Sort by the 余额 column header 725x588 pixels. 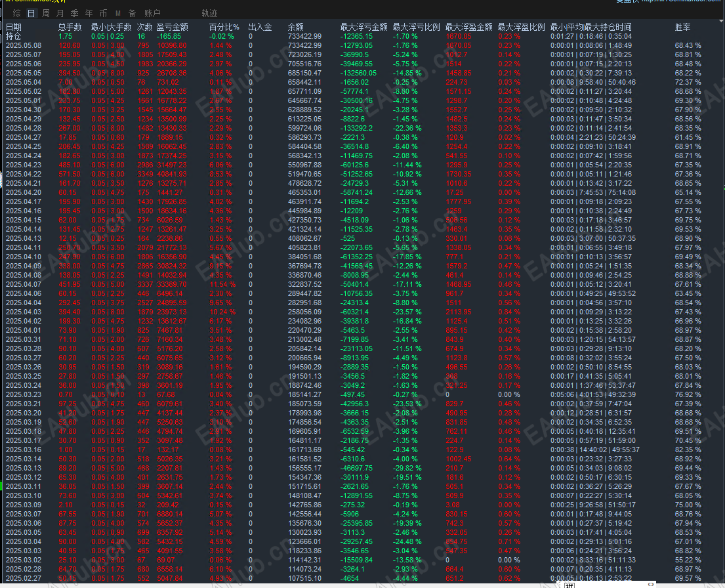point(295,28)
